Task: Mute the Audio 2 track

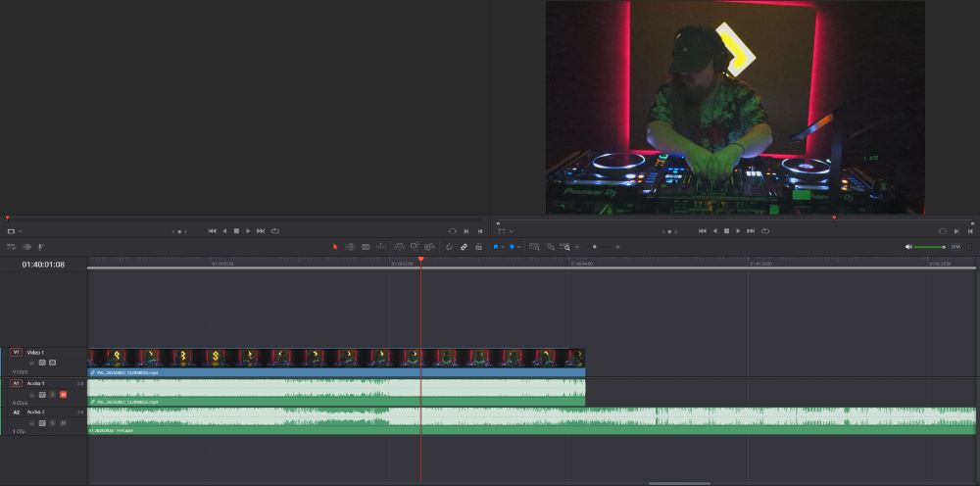Action: pos(63,423)
